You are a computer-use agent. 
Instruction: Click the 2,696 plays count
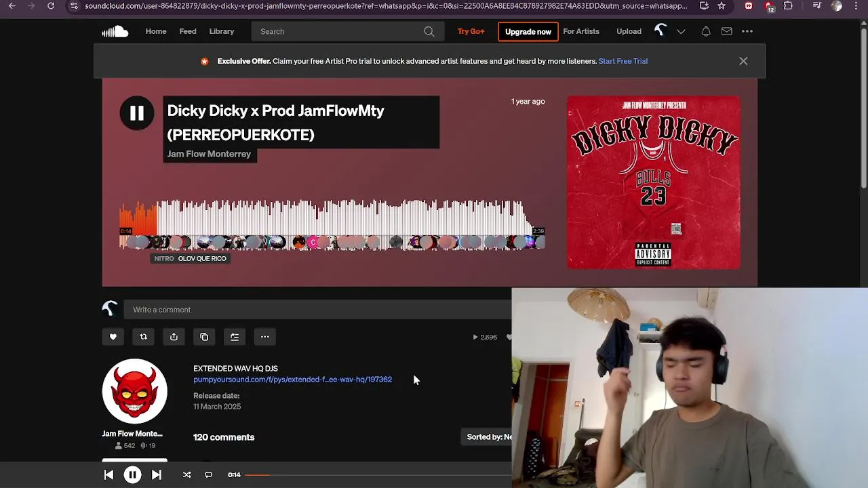[485, 337]
